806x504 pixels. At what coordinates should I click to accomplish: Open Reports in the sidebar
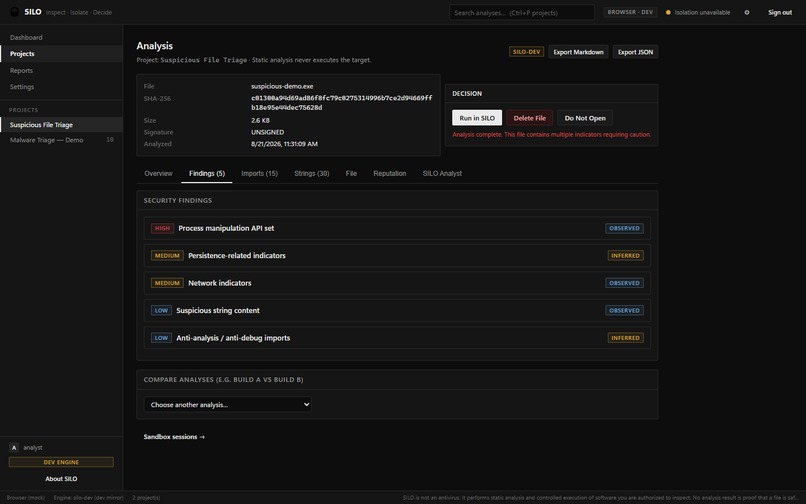61,70
